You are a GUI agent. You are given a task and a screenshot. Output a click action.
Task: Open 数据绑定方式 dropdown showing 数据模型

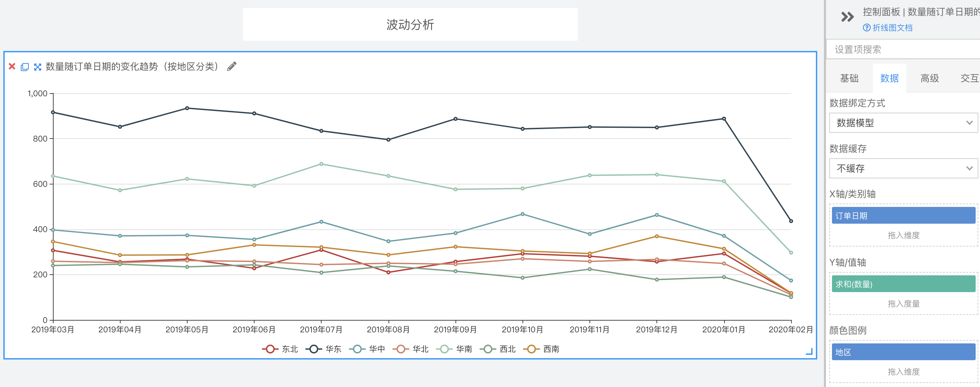(904, 123)
